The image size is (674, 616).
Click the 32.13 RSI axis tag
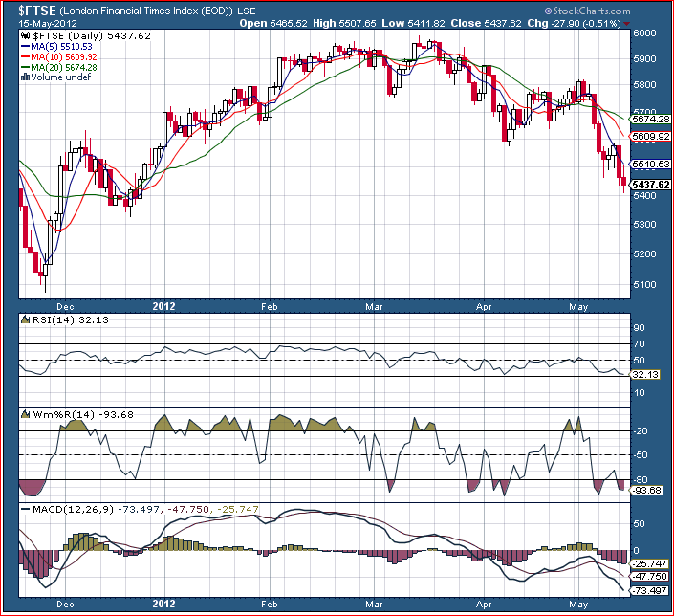[645, 375]
